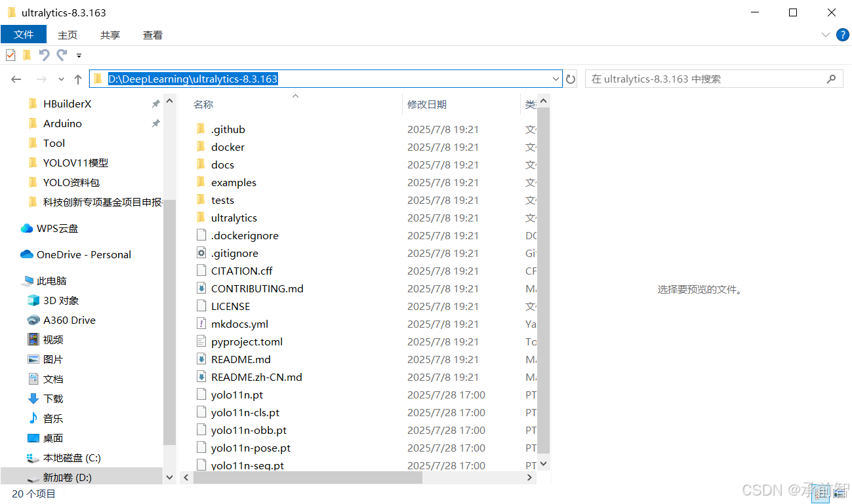Open 本地磁盘 (C:) in navigation pane
Viewport: 852px width, 504px height.
71,457
